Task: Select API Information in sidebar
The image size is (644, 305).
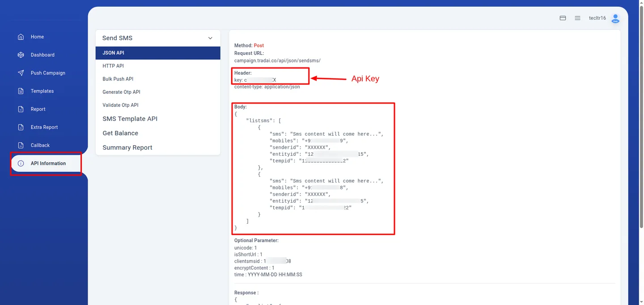Action: 46,163
